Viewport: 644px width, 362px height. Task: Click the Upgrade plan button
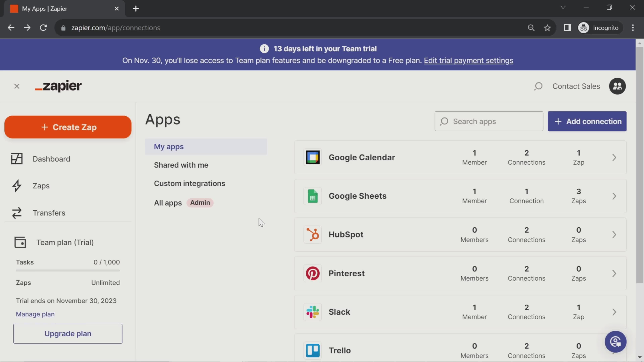coord(68,333)
